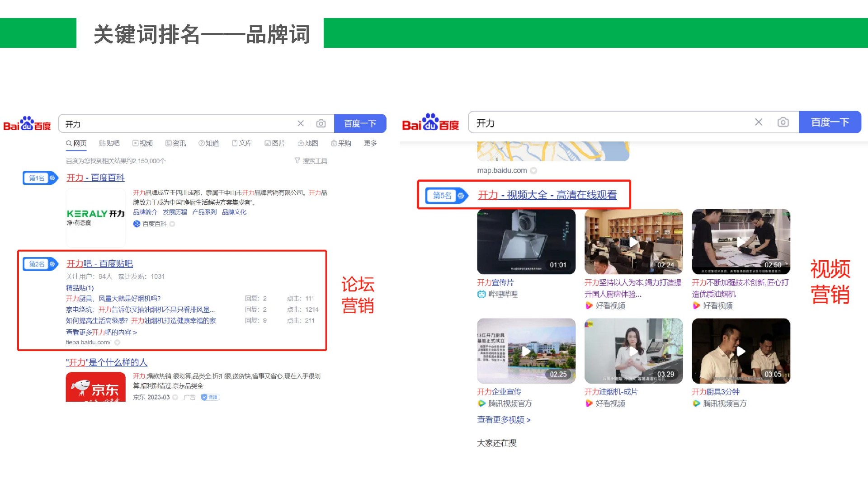Switch to the 视频 search tab

[142, 143]
